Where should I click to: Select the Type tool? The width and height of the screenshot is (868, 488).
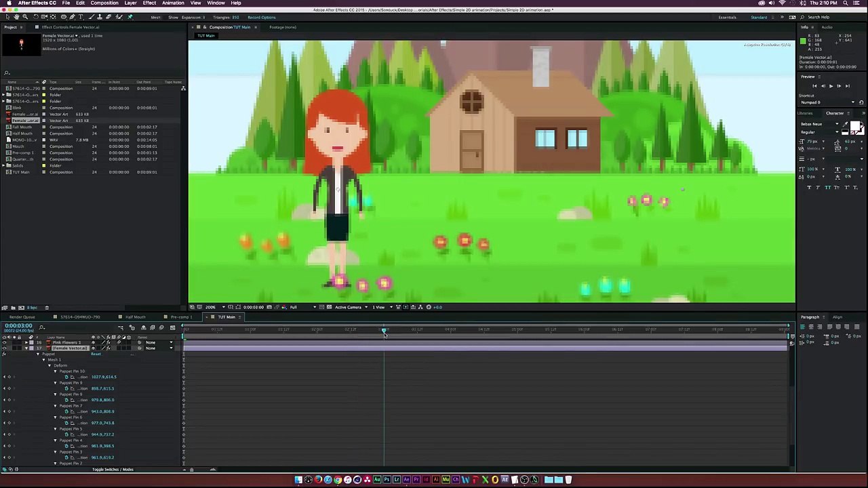pos(81,17)
